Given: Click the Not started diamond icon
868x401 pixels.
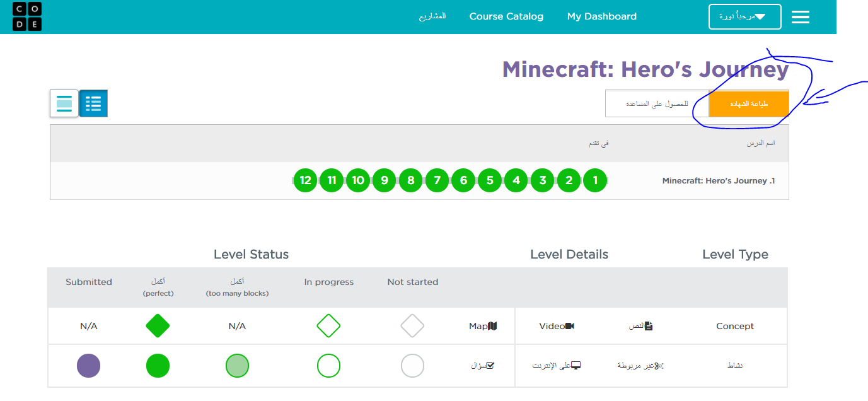Looking at the screenshot, I should tap(412, 326).
